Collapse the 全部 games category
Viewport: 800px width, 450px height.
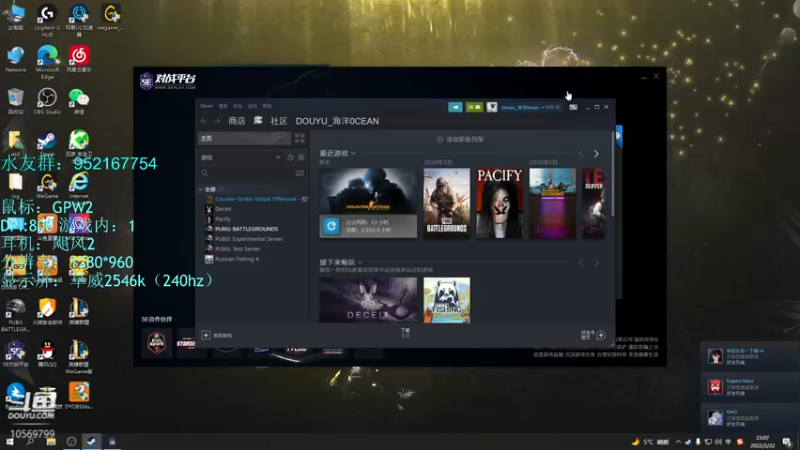201,189
